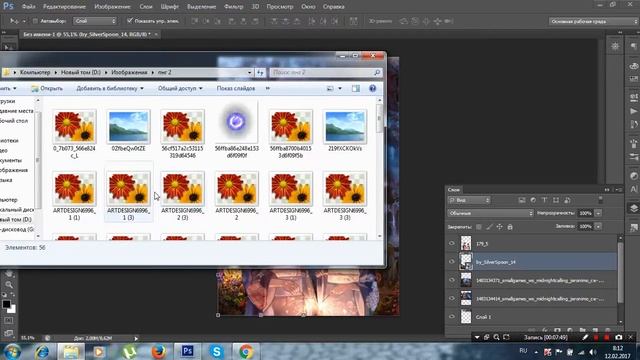Open Изображение menu

click(112, 7)
